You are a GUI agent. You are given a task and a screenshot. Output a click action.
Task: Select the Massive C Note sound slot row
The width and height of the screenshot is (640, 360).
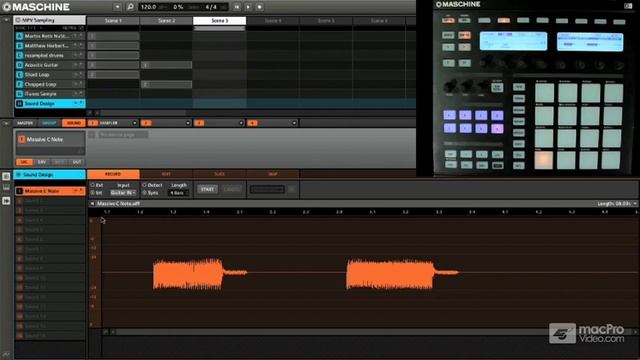pos(50,191)
